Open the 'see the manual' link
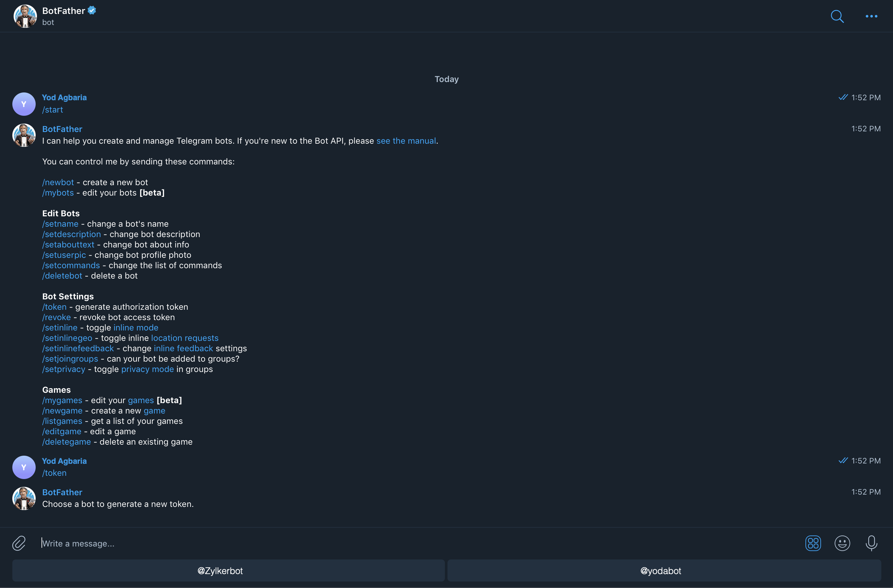Viewport: 893px width, 588px height. [x=406, y=141]
